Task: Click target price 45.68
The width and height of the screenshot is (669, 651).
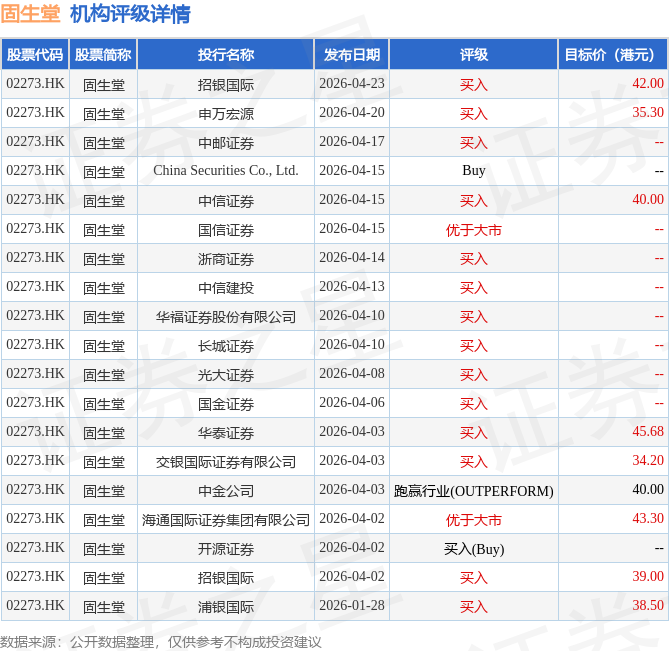Action: pos(648,432)
